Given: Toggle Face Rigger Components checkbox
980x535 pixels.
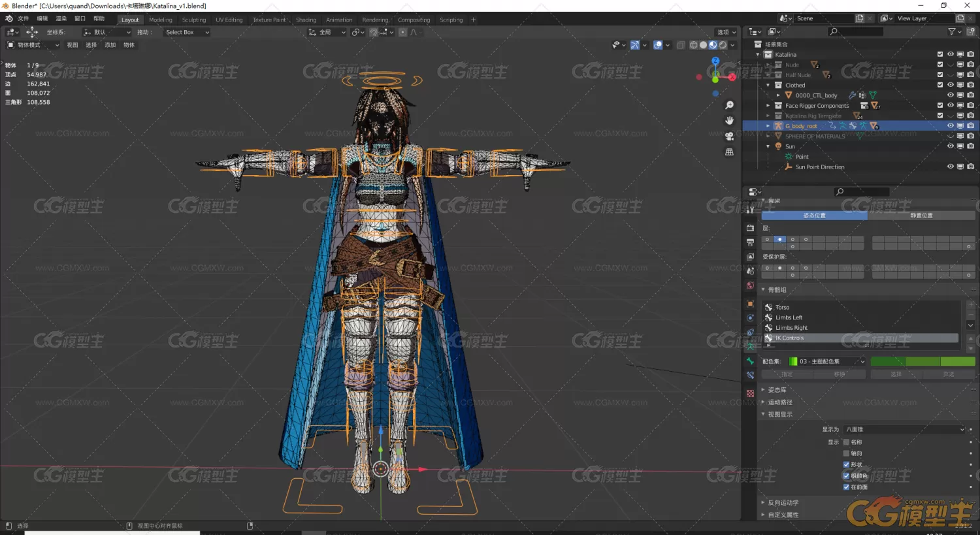Looking at the screenshot, I should click(x=940, y=105).
